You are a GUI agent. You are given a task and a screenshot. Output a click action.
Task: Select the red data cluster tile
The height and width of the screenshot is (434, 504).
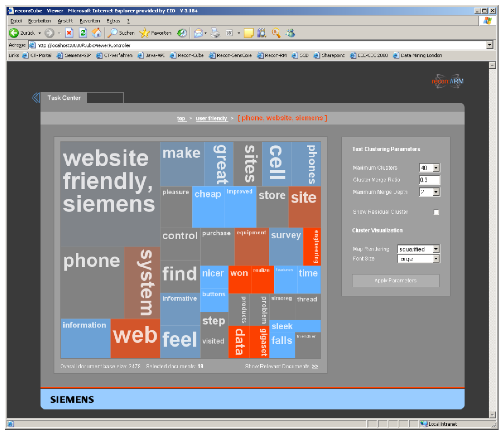click(239, 342)
